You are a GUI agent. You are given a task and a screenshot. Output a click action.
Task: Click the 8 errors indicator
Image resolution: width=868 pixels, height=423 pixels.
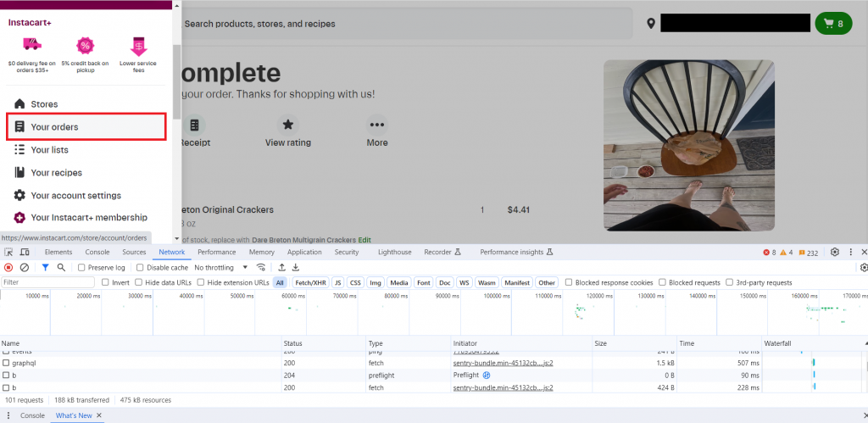pyautogui.click(x=770, y=253)
